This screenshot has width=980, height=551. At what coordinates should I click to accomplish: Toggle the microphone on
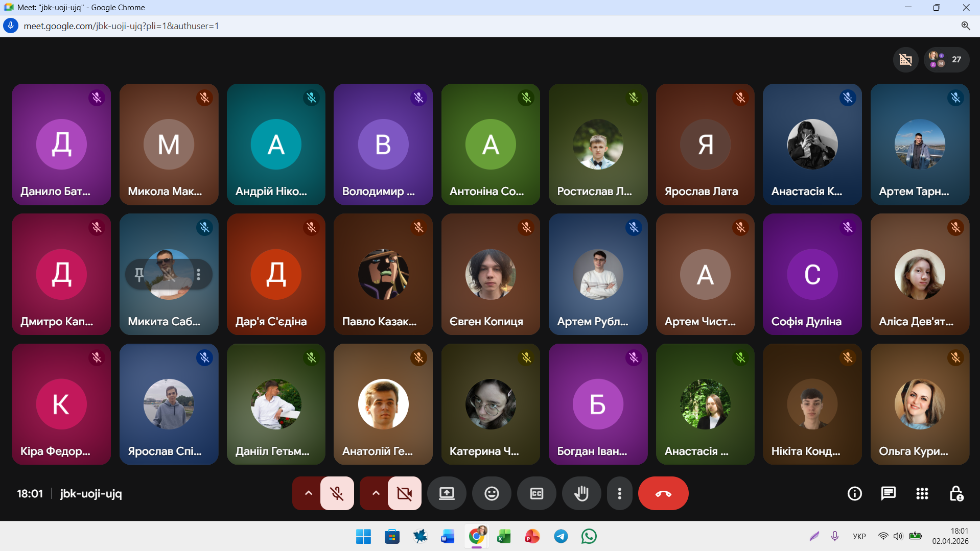pyautogui.click(x=337, y=493)
